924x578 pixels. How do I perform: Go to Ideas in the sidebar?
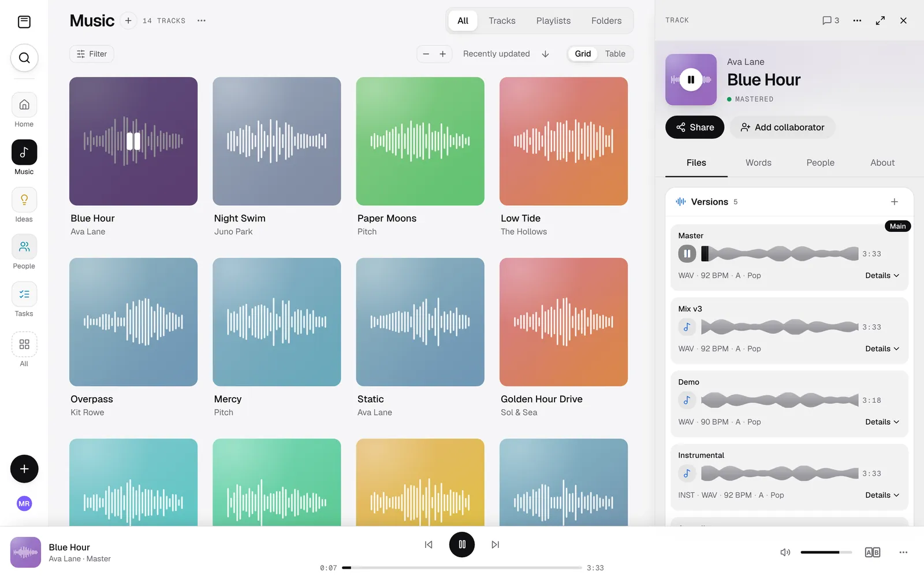click(24, 205)
